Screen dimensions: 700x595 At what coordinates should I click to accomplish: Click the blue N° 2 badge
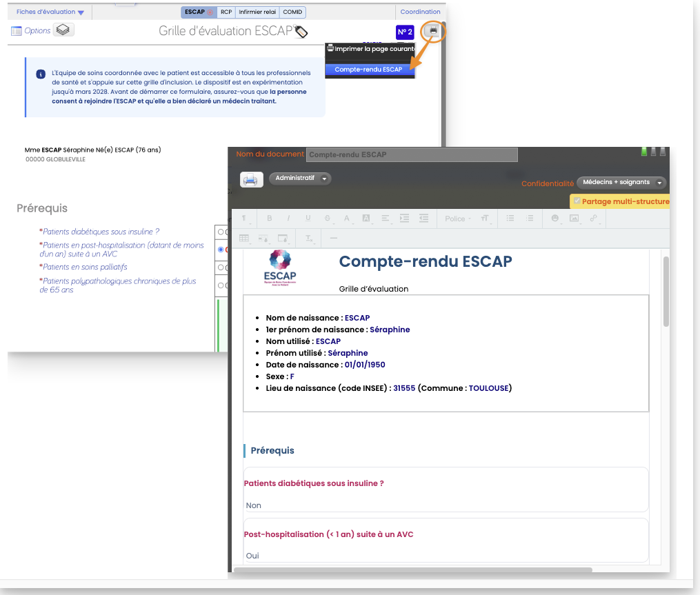click(405, 32)
